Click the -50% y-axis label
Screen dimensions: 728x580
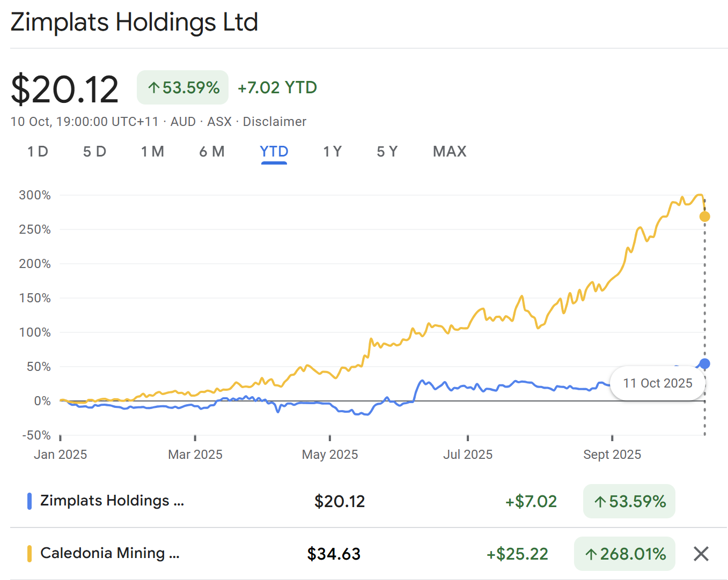pyautogui.click(x=36, y=435)
